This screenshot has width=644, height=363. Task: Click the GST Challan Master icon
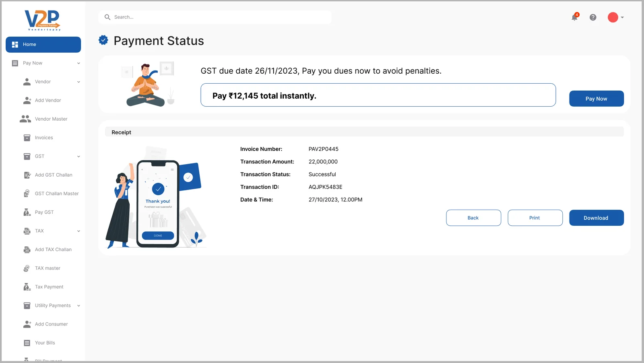27,194
